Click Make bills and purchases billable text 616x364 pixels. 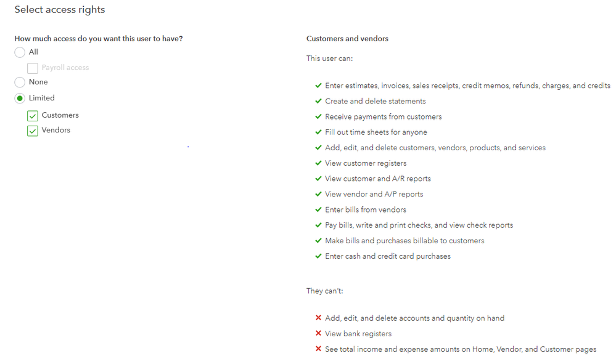[x=405, y=241]
